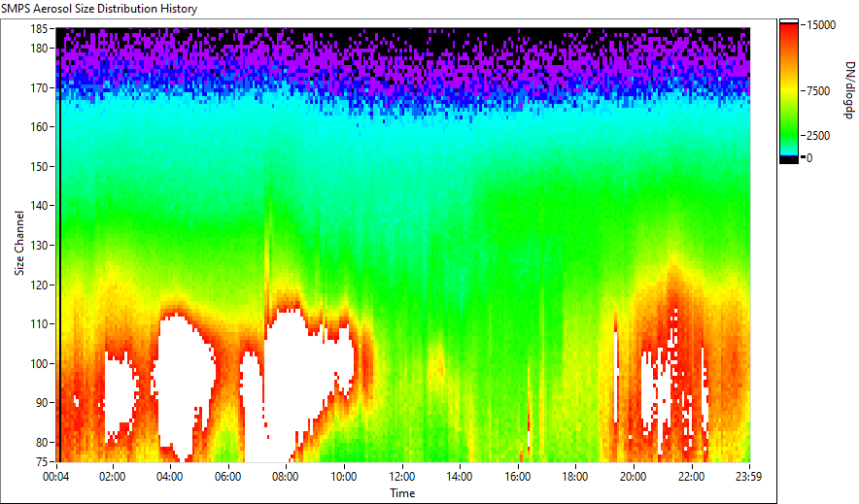Click the 0 color scale minimum label
The height and width of the screenshot is (504, 859).
809,158
